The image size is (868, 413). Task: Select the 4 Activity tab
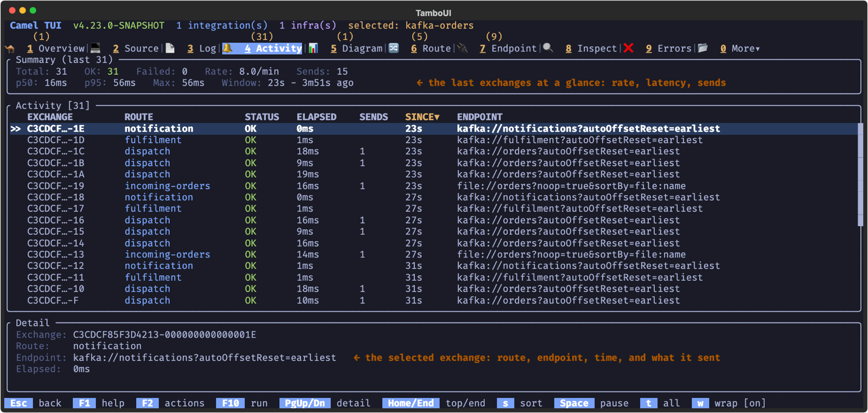coord(273,48)
